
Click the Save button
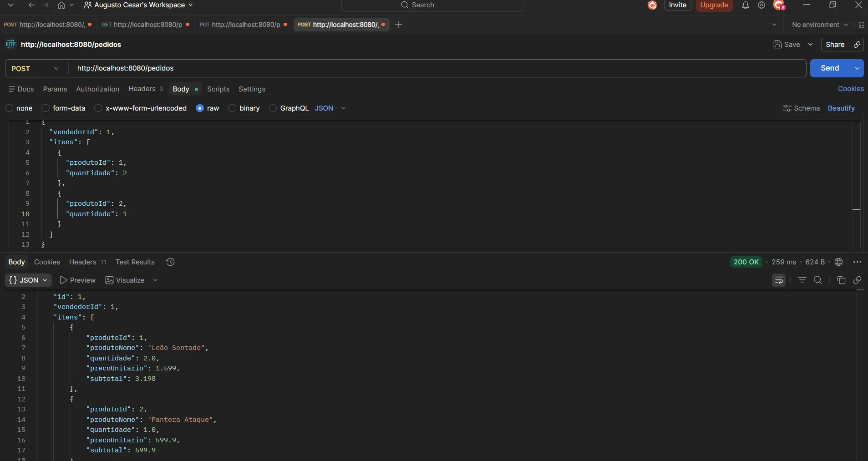[787, 45]
